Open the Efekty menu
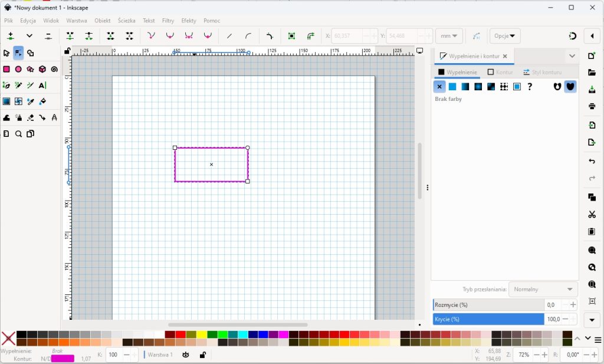The height and width of the screenshot is (364, 604). [x=189, y=21]
